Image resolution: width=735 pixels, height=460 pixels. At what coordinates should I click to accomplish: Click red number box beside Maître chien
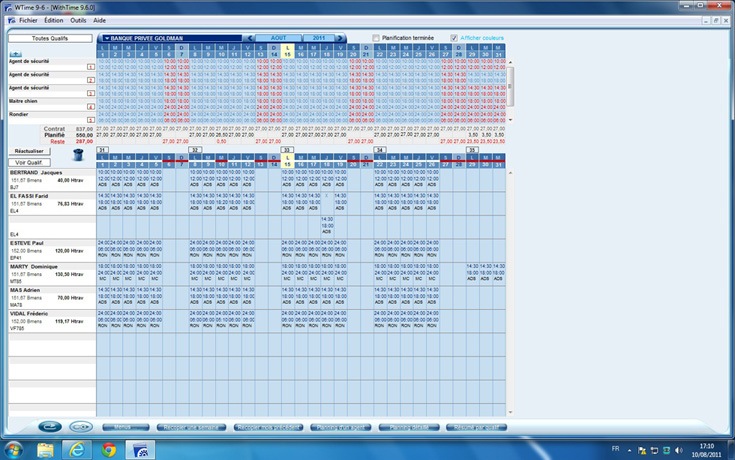[x=91, y=105]
